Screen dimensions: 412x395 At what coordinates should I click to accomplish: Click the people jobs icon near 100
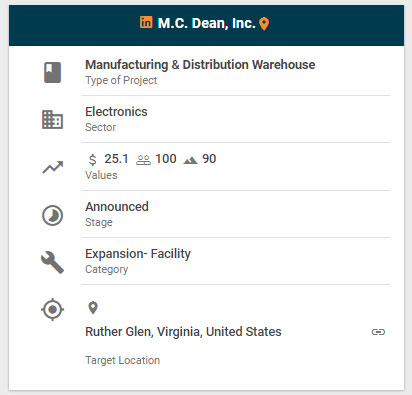(x=143, y=160)
